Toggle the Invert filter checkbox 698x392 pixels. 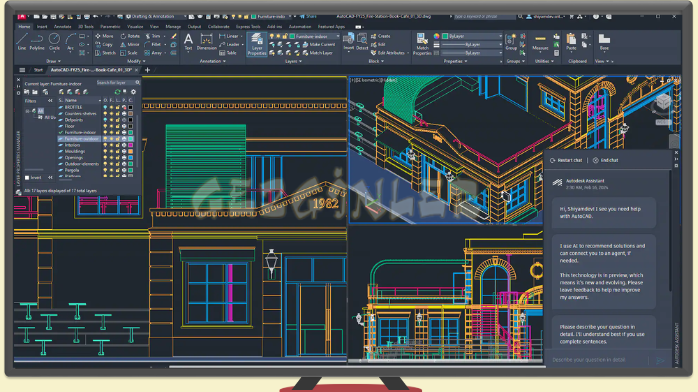(27, 178)
